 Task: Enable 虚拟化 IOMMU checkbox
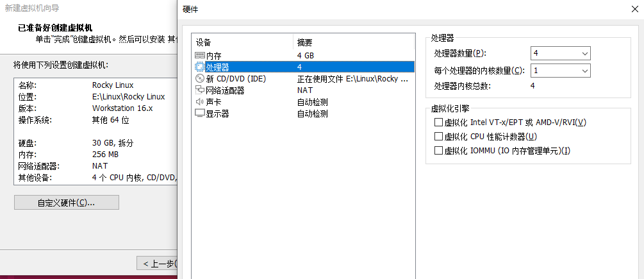click(x=439, y=151)
